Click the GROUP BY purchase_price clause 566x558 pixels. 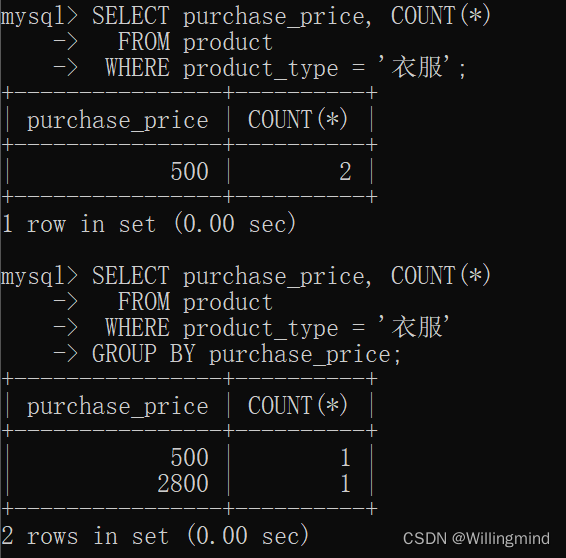click(x=247, y=354)
